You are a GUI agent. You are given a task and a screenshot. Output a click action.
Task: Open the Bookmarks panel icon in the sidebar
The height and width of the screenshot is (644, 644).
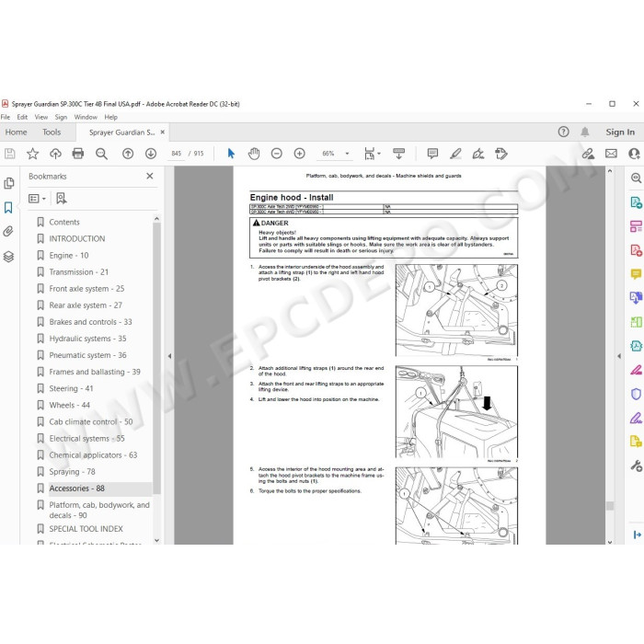click(x=8, y=207)
